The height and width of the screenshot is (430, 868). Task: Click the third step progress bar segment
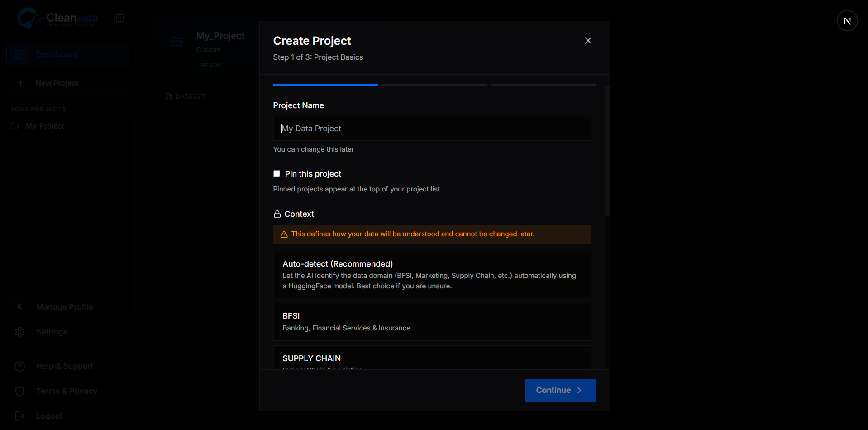click(544, 85)
